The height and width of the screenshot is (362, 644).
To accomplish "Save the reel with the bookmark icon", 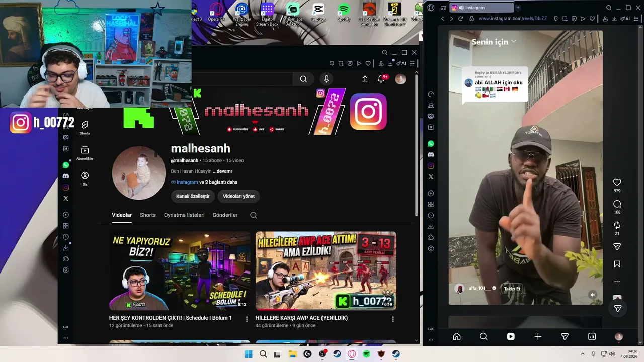I will (x=617, y=264).
